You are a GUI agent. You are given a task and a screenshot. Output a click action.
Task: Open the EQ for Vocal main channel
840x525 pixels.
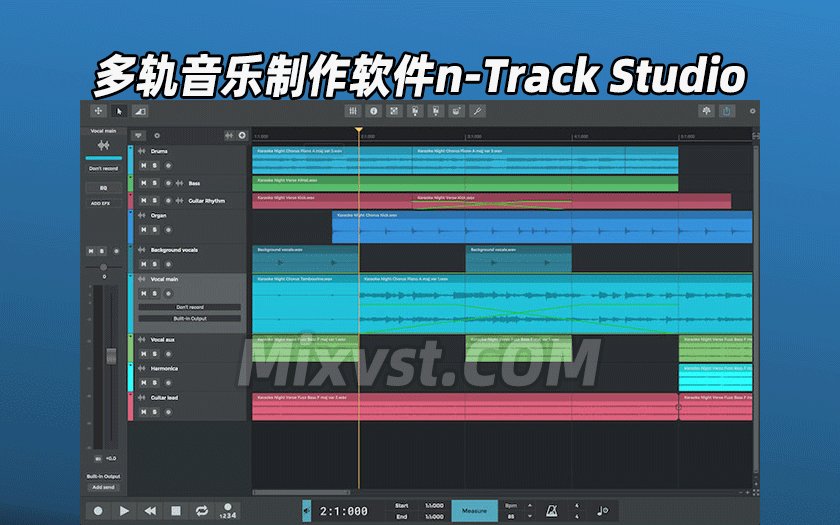(x=103, y=187)
